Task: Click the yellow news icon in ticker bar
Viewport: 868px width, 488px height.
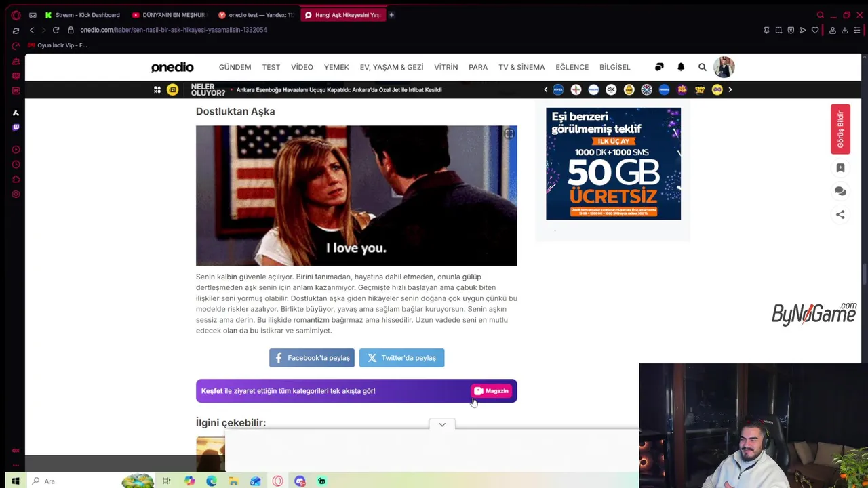Action: [x=172, y=89]
